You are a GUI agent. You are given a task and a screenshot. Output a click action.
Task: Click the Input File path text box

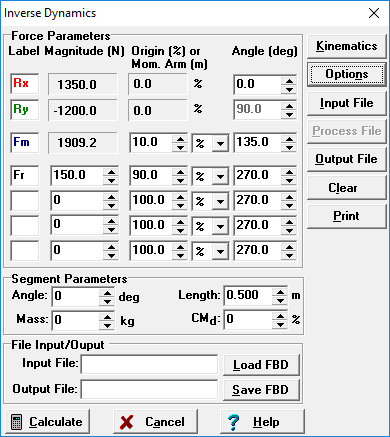149,364
